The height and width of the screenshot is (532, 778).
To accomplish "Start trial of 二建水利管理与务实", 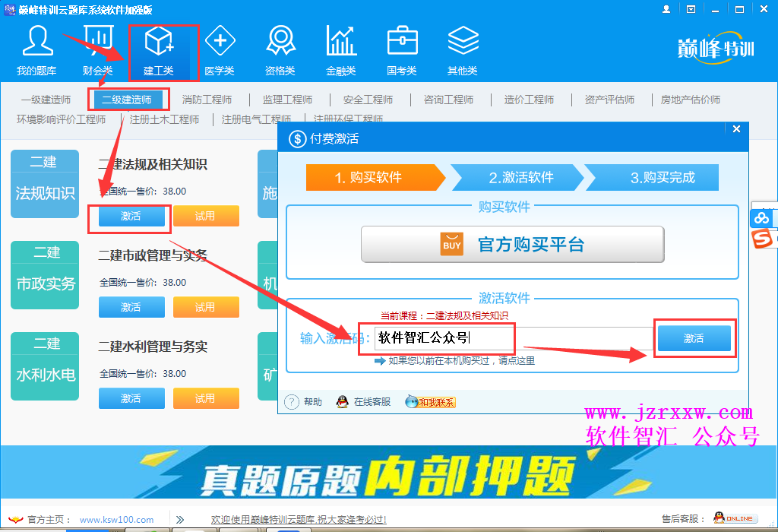I will (206, 398).
